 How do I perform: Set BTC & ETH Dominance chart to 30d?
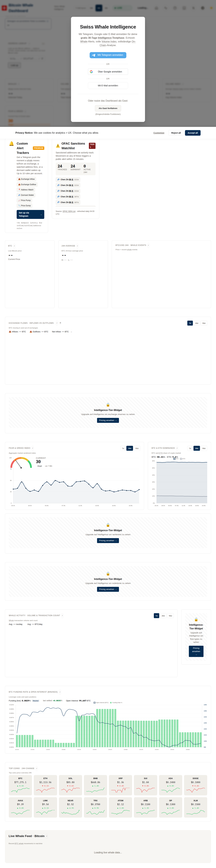pos(197,448)
